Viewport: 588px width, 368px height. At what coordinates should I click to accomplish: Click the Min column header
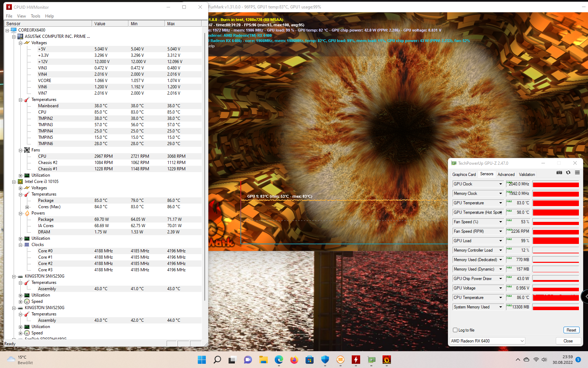coord(147,23)
